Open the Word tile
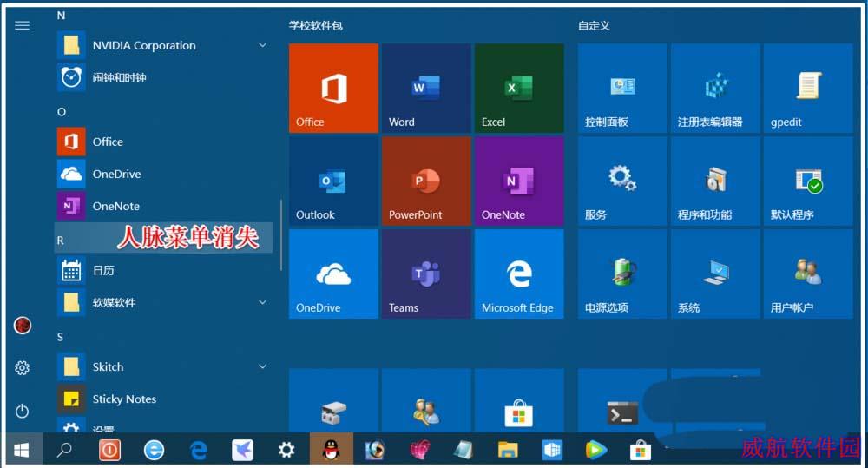The image size is (868, 468). 426,88
